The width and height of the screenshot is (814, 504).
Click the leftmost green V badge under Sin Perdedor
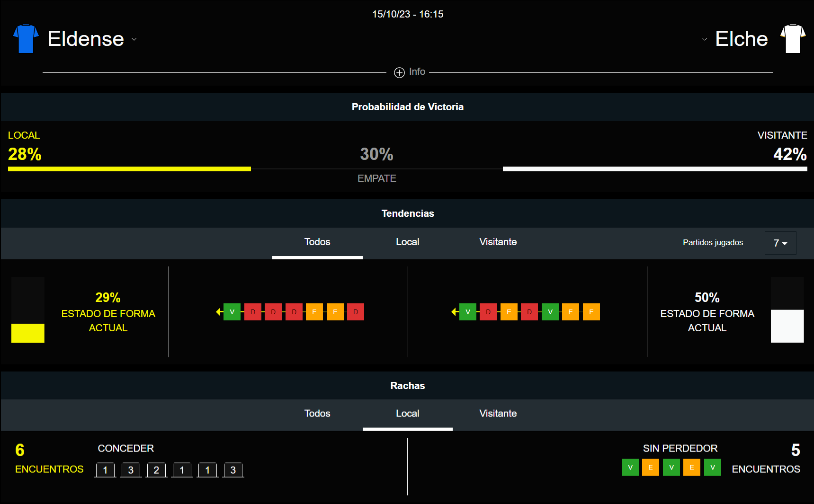tap(630, 468)
